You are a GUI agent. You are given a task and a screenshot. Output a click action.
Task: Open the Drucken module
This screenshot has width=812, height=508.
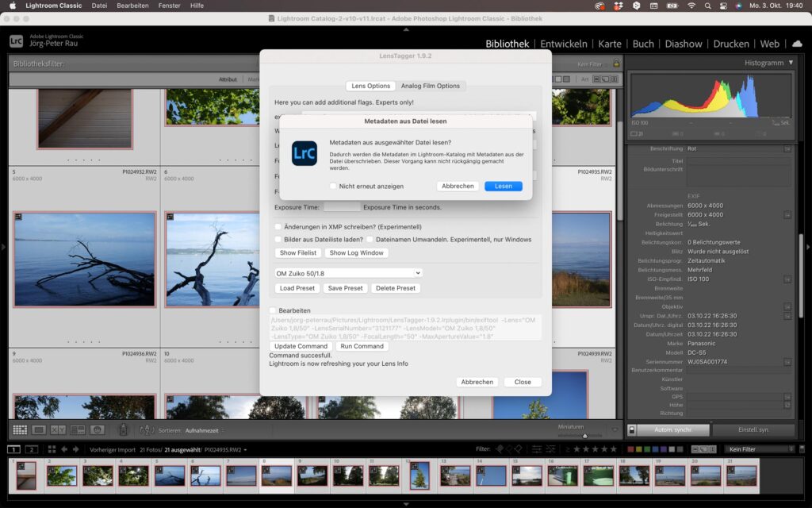point(730,44)
